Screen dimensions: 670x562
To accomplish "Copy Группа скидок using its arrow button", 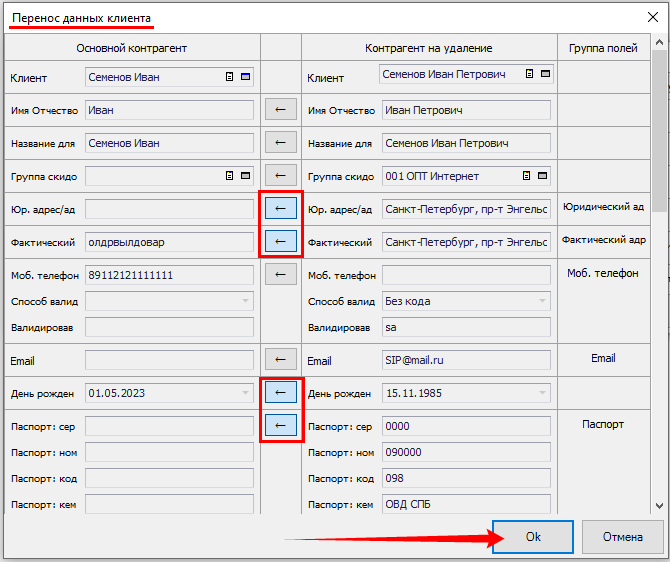I will click(x=280, y=176).
